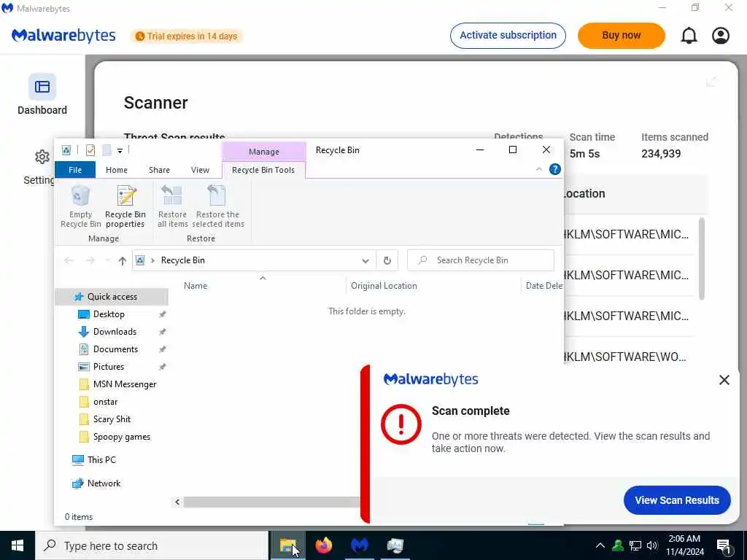Open Recycle Bin properties
Image resolution: width=747 pixels, height=560 pixels.
pos(125,207)
